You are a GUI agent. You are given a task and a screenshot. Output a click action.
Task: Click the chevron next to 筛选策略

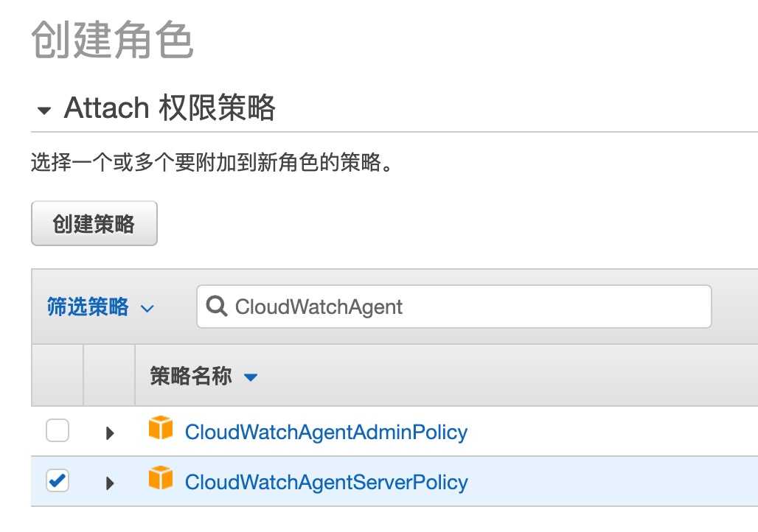[147, 308]
